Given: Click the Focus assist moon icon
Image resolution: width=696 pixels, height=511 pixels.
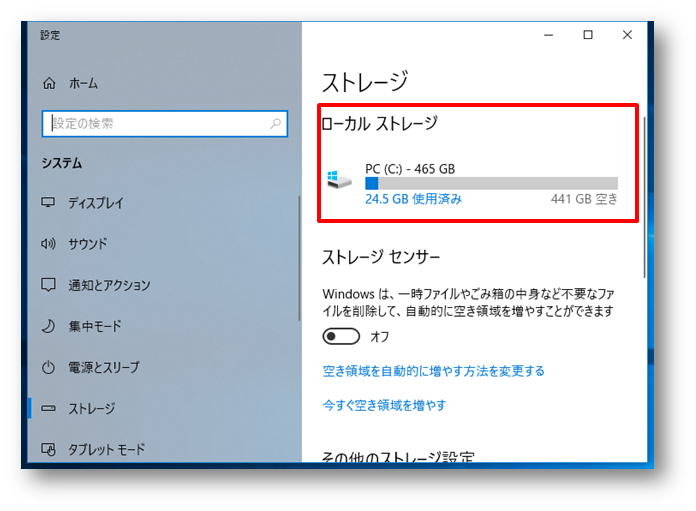Looking at the screenshot, I should tap(48, 326).
